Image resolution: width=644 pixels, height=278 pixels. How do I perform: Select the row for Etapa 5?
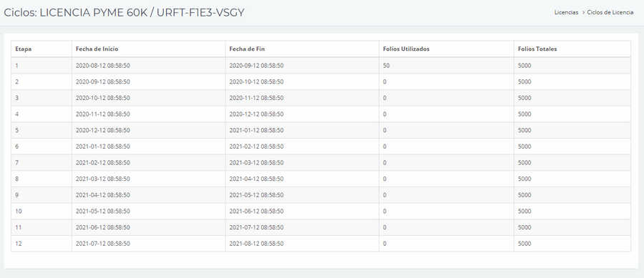pyautogui.click(x=321, y=130)
